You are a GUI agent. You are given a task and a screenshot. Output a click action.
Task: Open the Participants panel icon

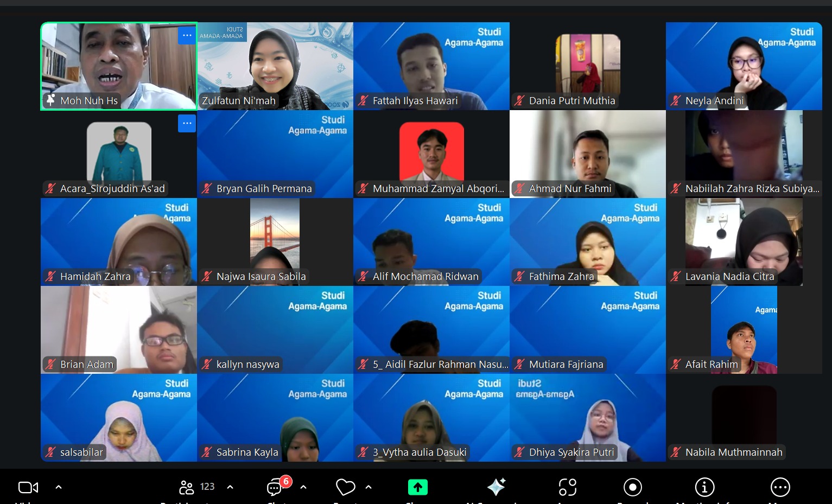[187, 487]
